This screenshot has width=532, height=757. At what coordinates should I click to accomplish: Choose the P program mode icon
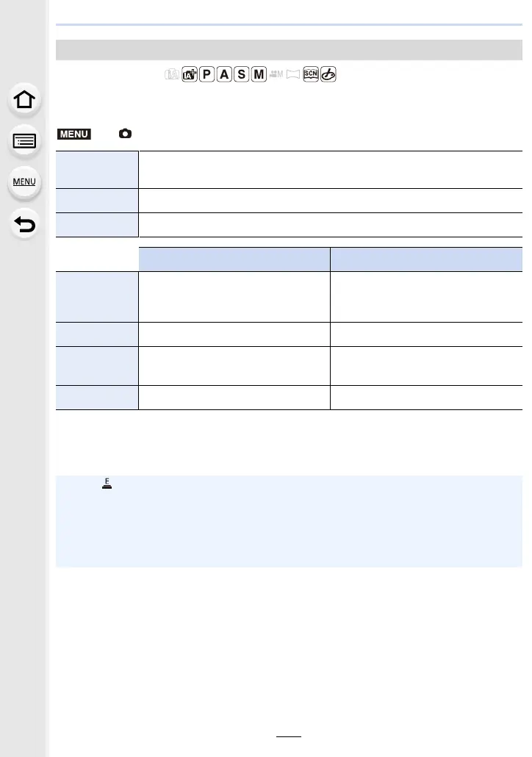click(206, 74)
